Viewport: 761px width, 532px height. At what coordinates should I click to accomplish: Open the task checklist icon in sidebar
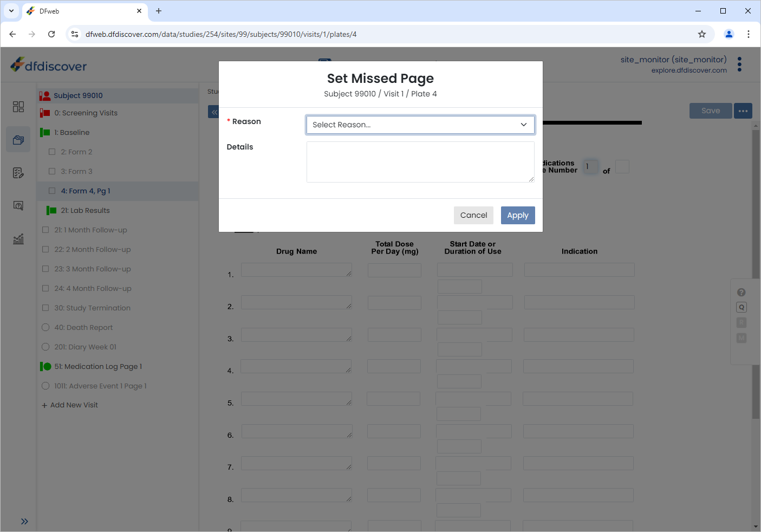point(18,173)
